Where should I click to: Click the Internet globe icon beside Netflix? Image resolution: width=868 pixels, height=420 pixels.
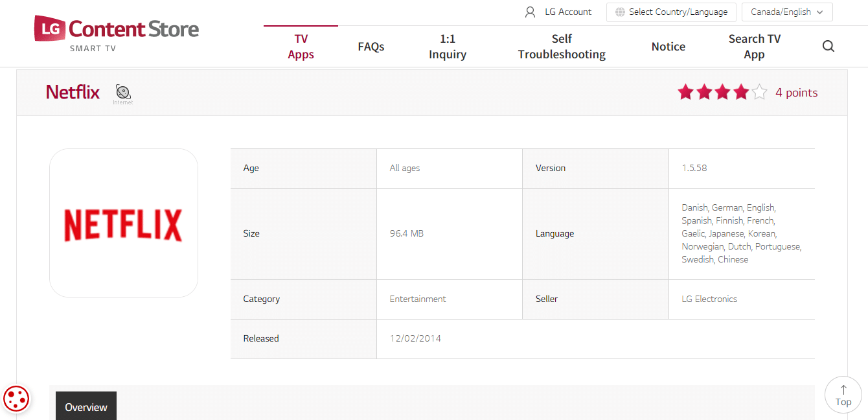(123, 94)
